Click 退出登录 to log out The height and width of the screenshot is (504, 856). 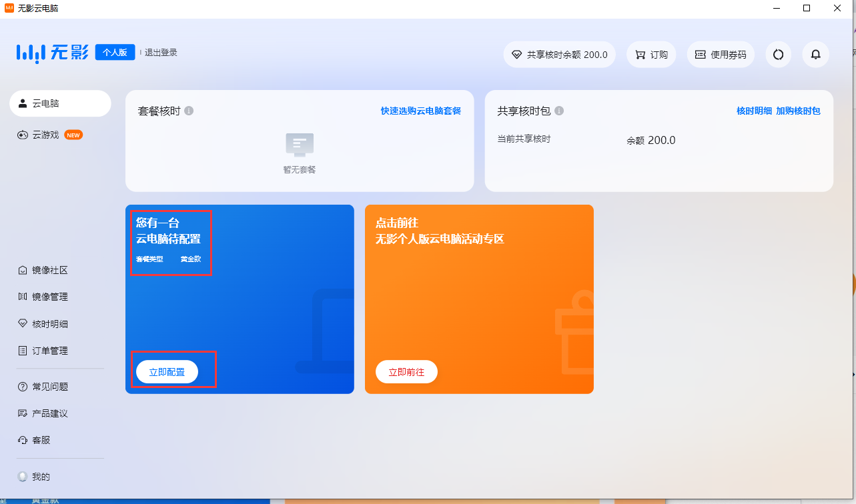pyautogui.click(x=161, y=53)
